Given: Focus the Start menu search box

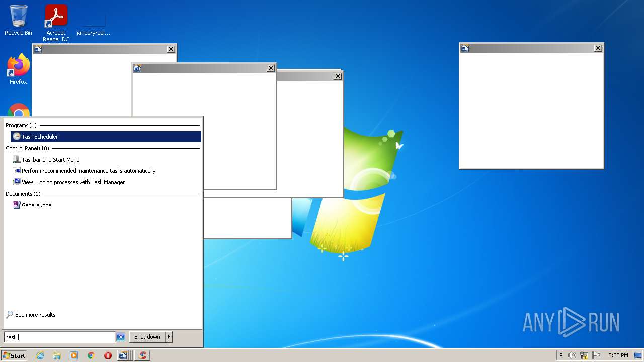Looking at the screenshot, I should (x=60, y=337).
